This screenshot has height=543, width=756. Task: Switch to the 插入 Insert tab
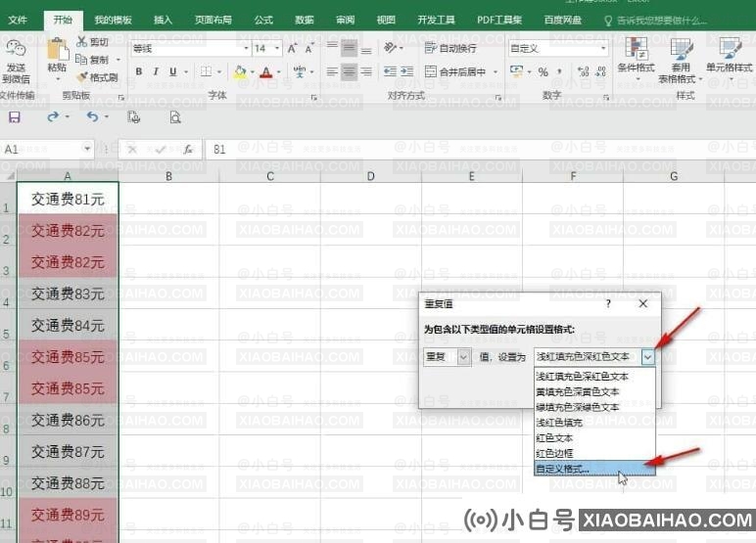click(163, 20)
